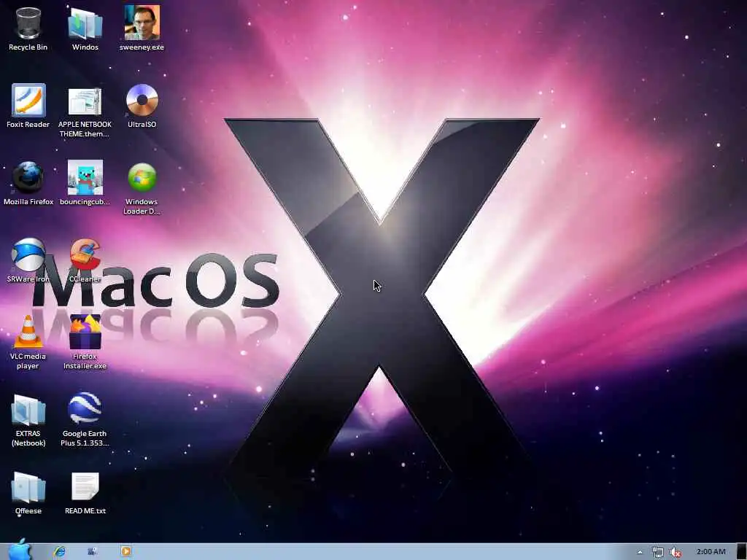Open the Apple logo Start button
The image size is (747, 560).
click(19, 550)
